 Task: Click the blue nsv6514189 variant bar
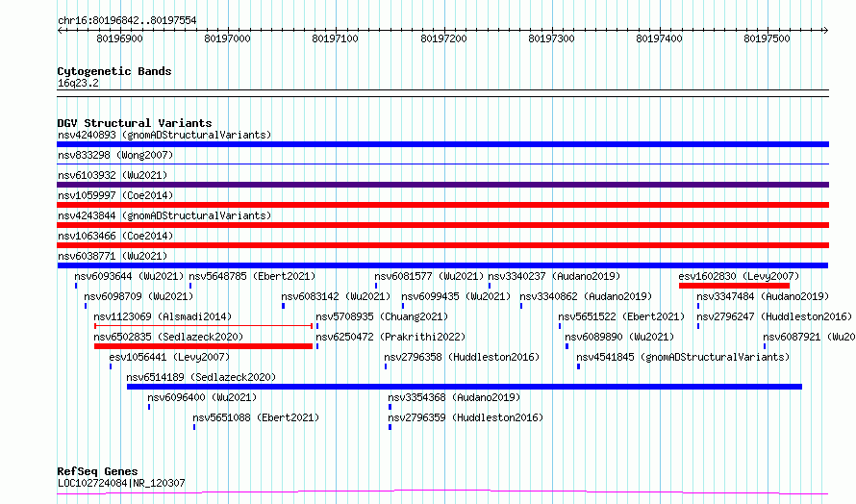[x=465, y=387]
